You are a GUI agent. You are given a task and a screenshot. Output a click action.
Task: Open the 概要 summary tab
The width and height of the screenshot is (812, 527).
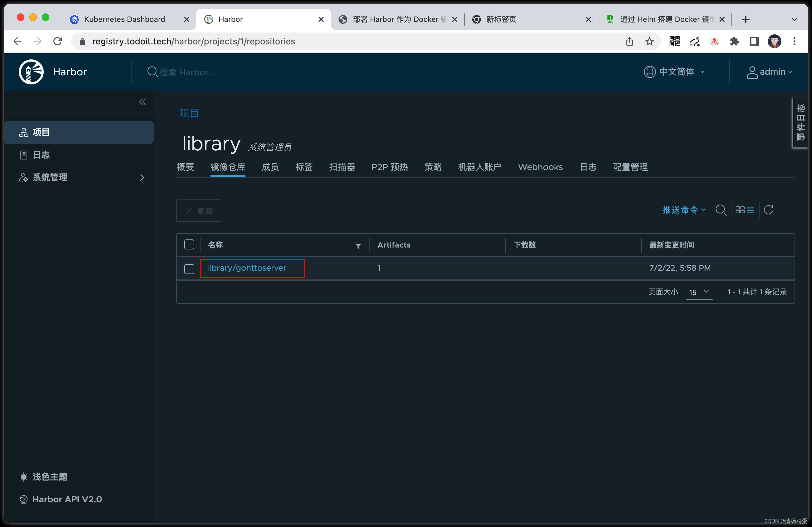point(186,167)
